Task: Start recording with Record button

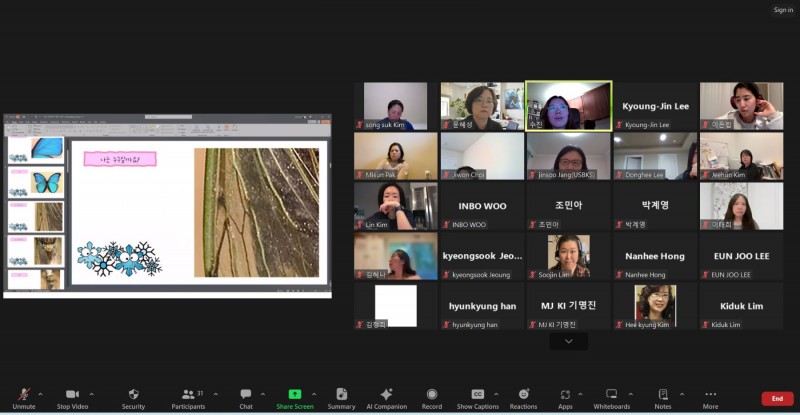Action: pyautogui.click(x=432, y=398)
